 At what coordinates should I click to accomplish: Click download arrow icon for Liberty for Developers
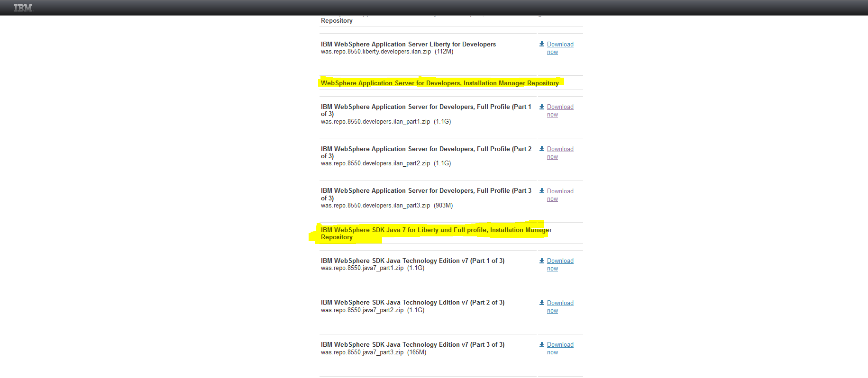[542, 44]
